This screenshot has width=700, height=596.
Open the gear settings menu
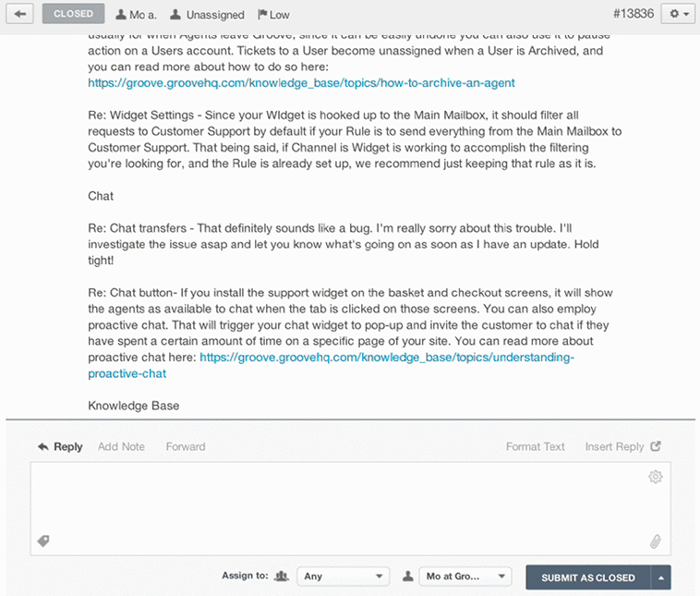click(678, 14)
